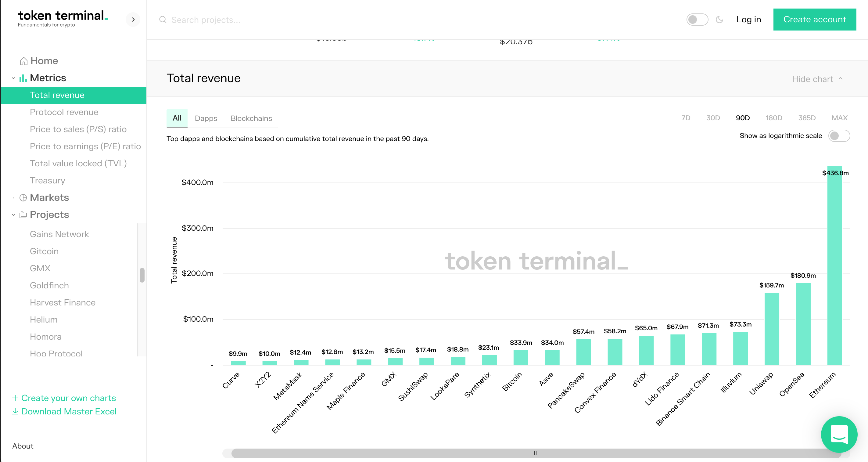Click the Uniswap $159.7m bar

point(772,329)
